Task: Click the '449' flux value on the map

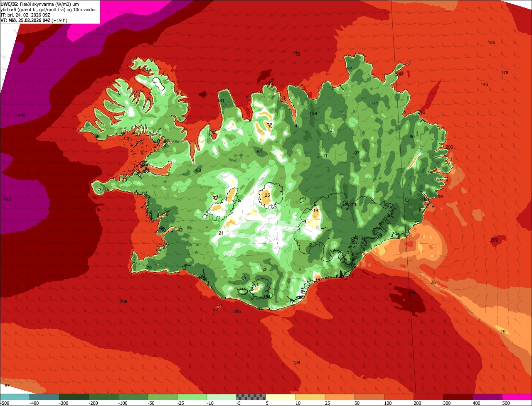Action: (22, 115)
